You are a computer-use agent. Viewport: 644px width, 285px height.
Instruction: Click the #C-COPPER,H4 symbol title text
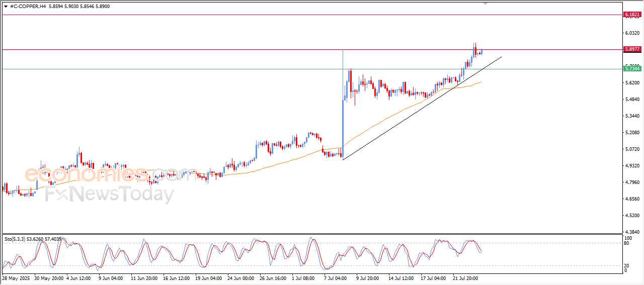tap(28, 7)
